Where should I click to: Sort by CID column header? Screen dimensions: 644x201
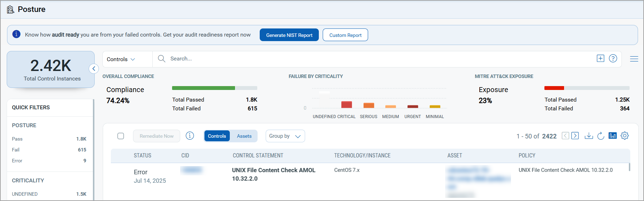click(185, 155)
